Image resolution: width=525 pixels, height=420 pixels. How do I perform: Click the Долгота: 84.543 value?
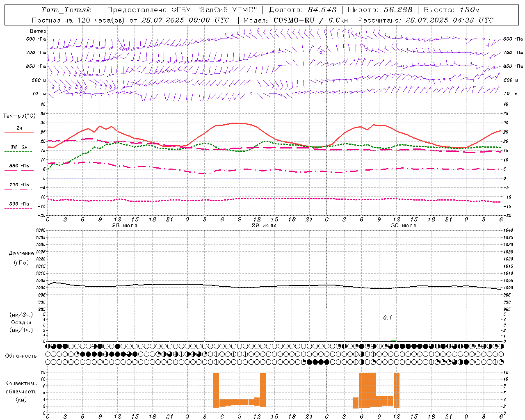303,10
